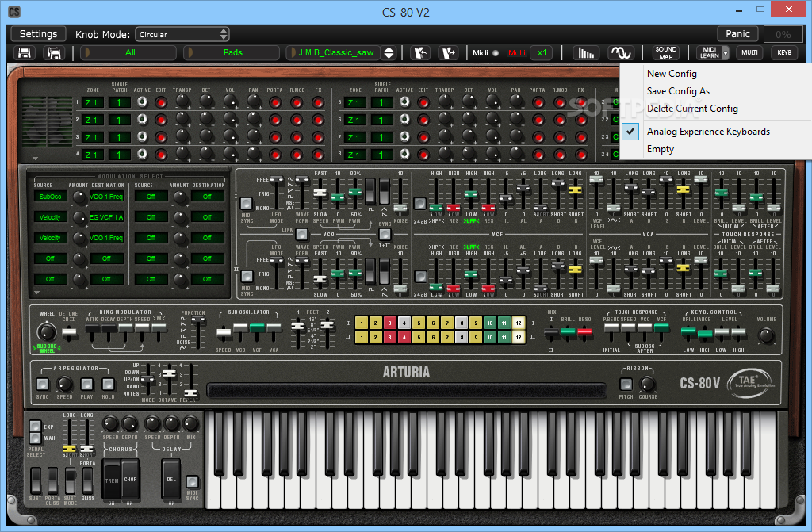This screenshot has width=812, height=532.
Task: Click the bar-graph icon in the toolbar
Action: 586,53
